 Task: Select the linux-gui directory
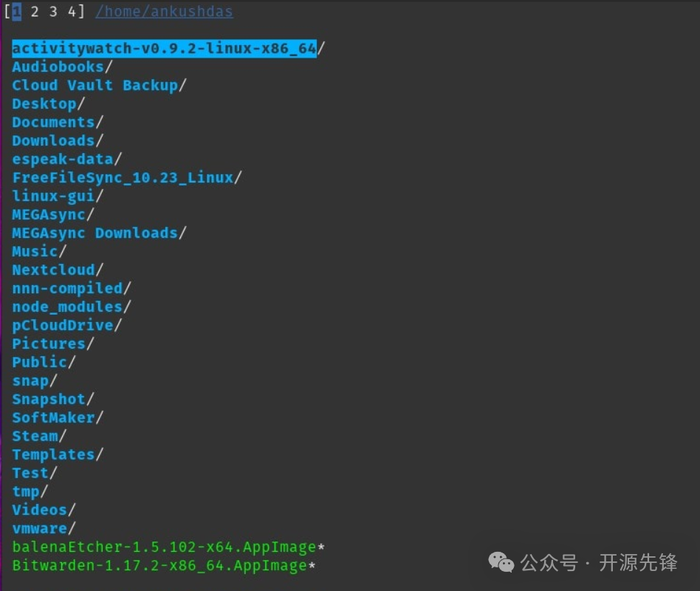(58, 196)
